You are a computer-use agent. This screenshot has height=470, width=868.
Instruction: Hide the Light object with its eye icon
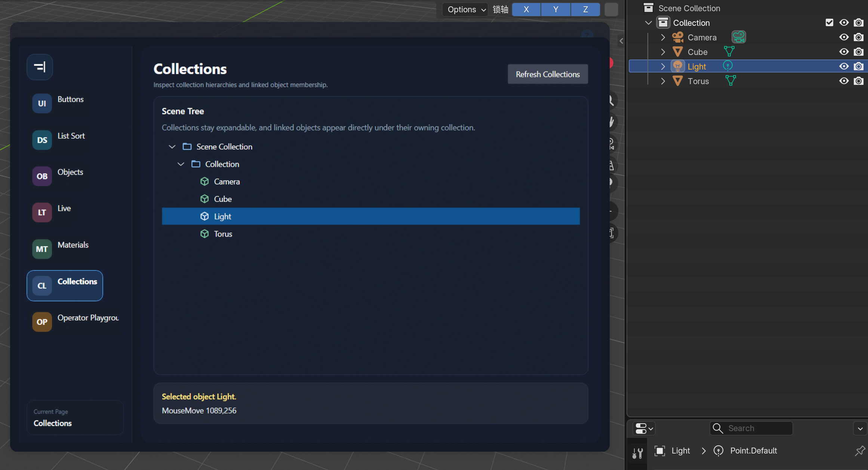(x=844, y=66)
